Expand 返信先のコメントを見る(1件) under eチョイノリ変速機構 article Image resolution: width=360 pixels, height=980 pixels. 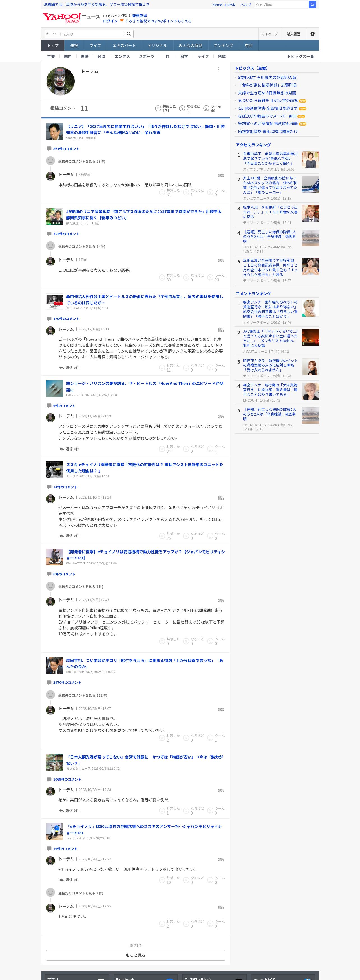coord(81,587)
